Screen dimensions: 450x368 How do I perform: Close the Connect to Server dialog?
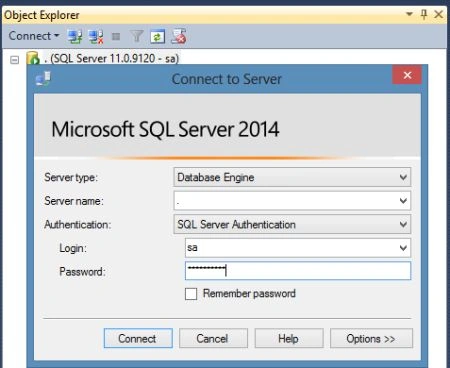coord(407,75)
